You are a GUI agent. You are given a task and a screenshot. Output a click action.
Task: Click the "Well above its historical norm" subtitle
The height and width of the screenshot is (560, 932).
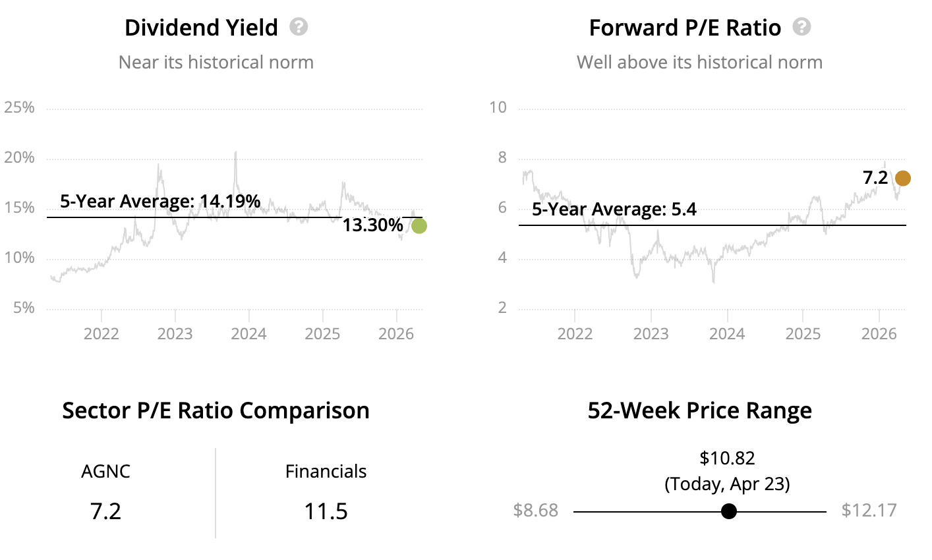(699, 63)
